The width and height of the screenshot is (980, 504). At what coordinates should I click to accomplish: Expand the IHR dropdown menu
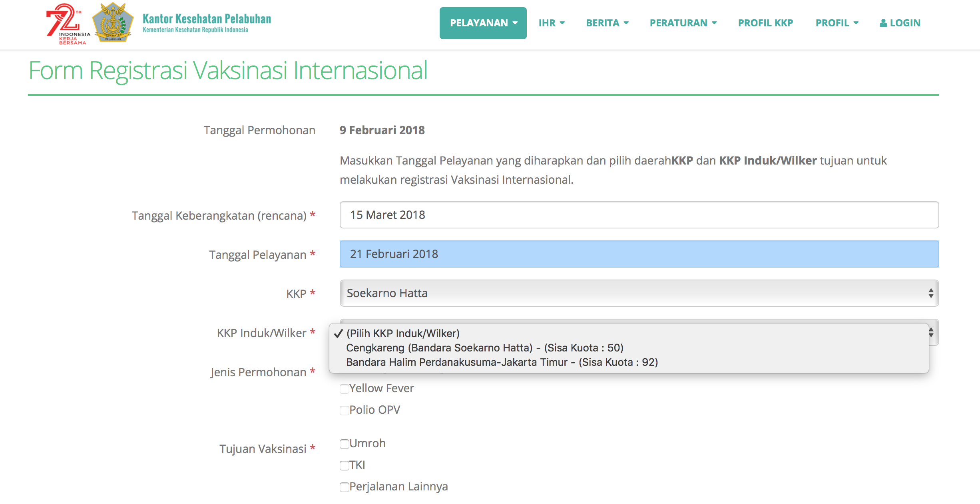(x=552, y=23)
